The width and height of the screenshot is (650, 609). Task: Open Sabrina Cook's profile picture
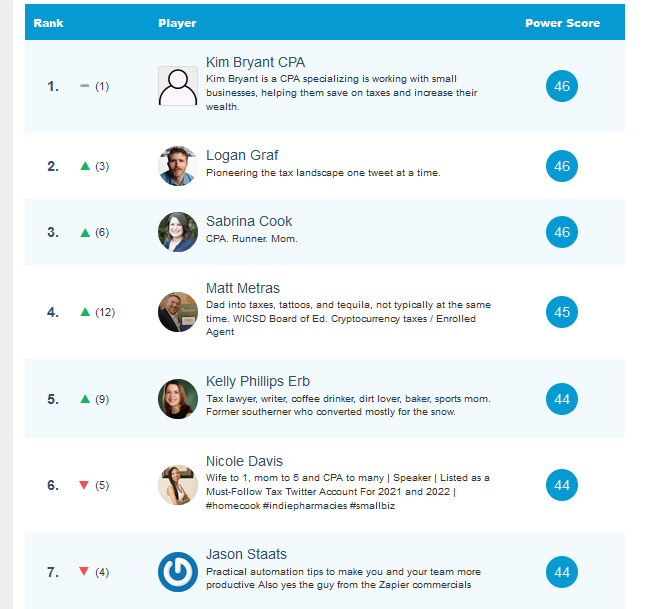point(178,232)
